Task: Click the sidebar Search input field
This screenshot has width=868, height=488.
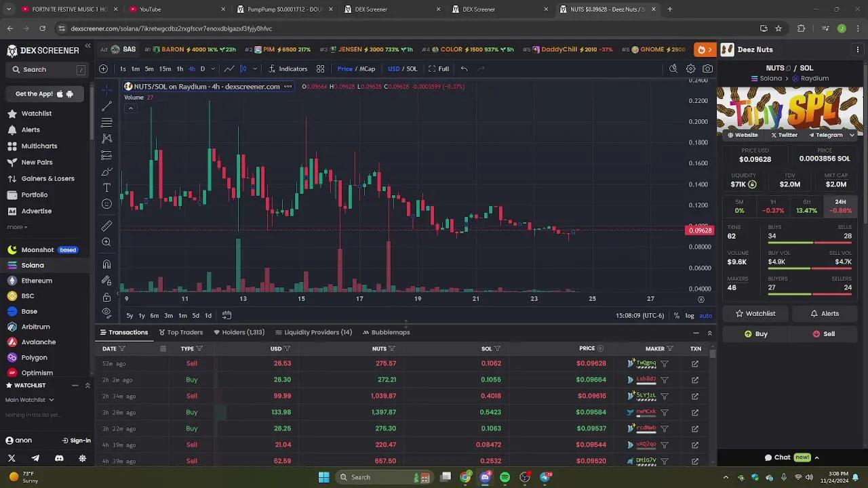Action: click(x=47, y=69)
